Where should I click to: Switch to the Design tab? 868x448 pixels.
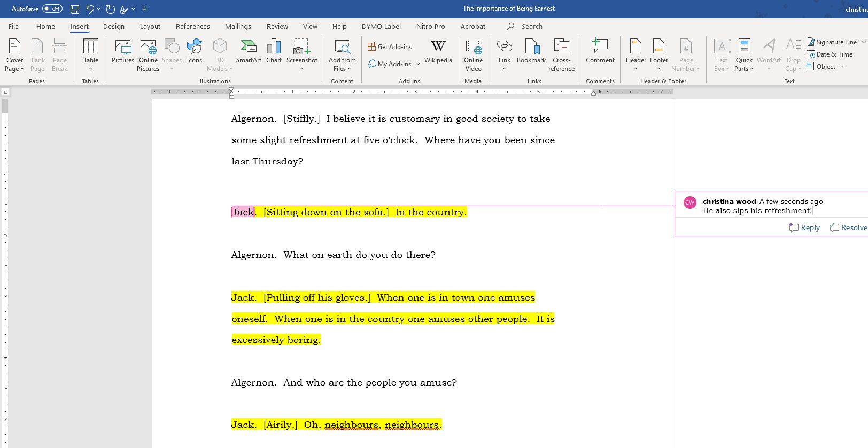(113, 26)
